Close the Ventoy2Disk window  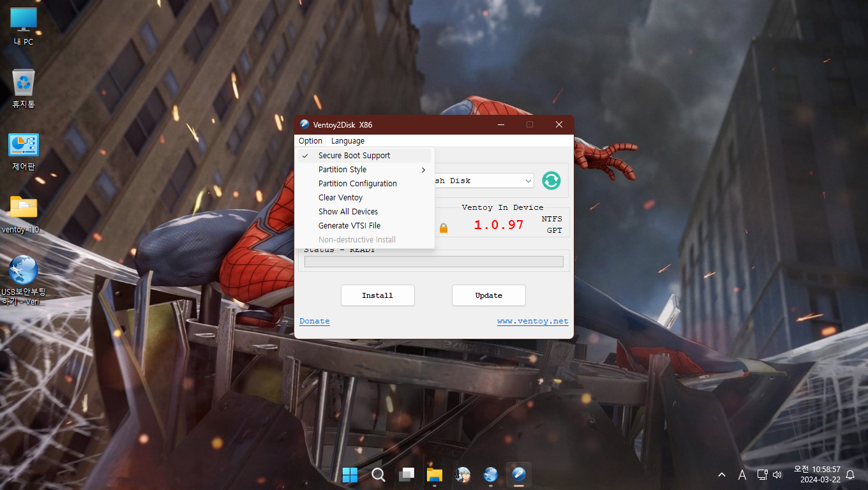click(559, 124)
